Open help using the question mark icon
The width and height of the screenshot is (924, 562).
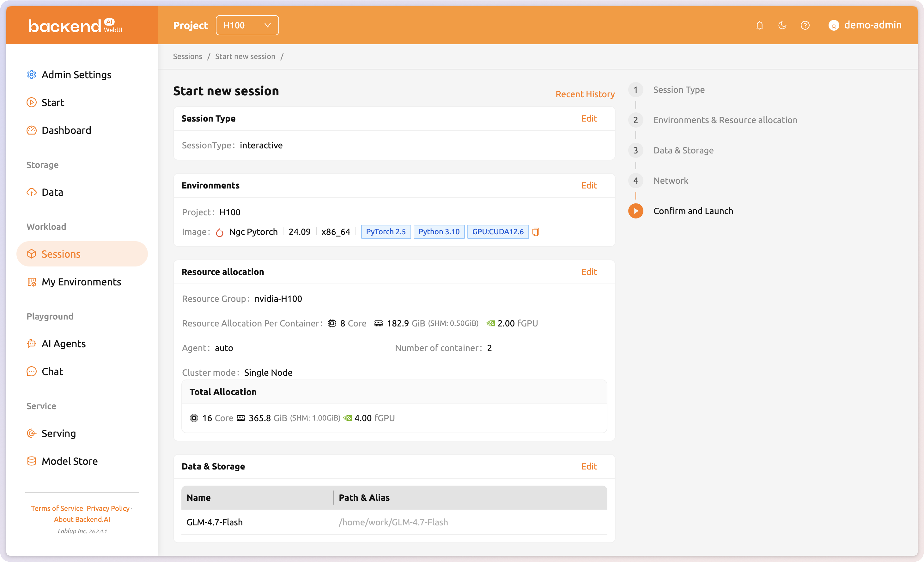pos(805,25)
